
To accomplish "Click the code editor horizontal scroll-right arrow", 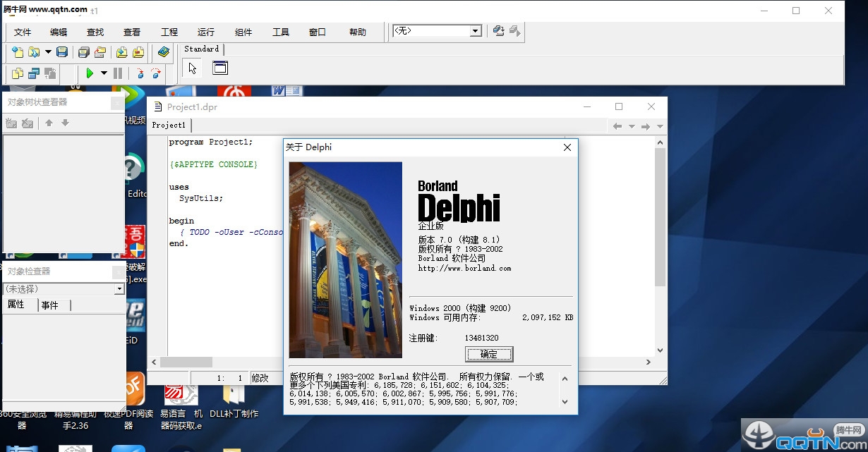I will (x=650, y=362).
